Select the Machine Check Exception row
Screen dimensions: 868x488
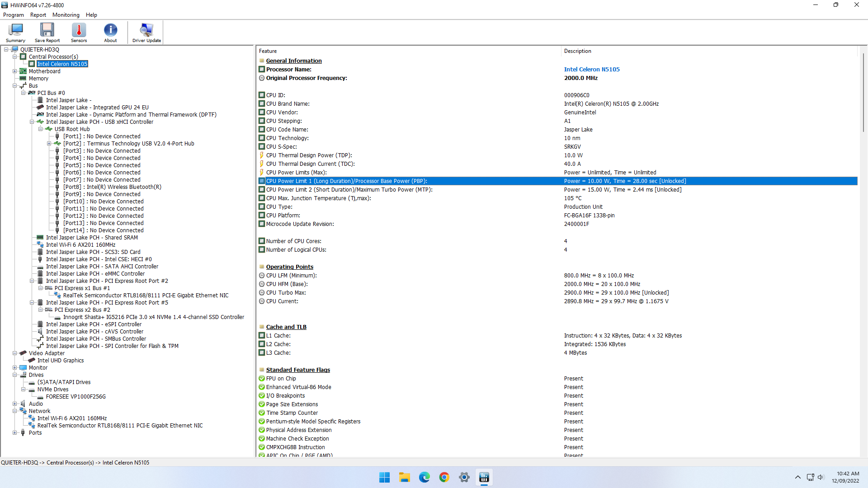(x=557, y=439)
